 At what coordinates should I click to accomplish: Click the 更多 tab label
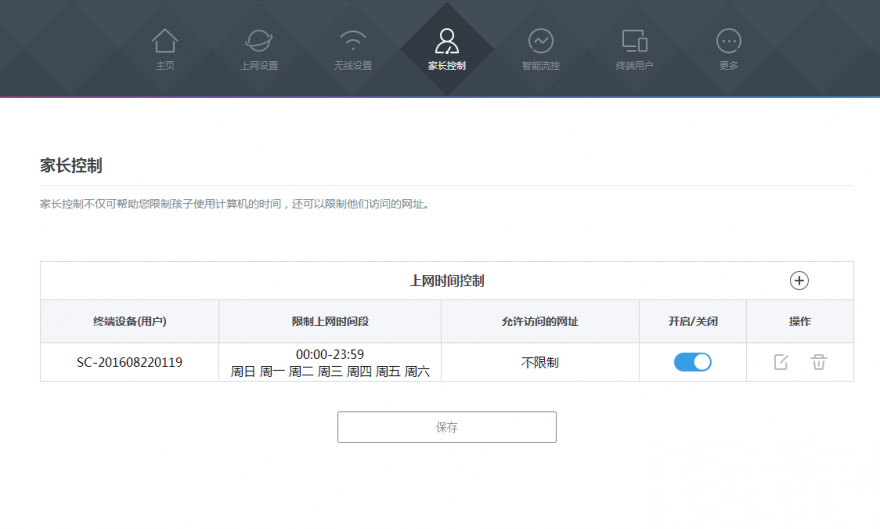coord(729,66)
